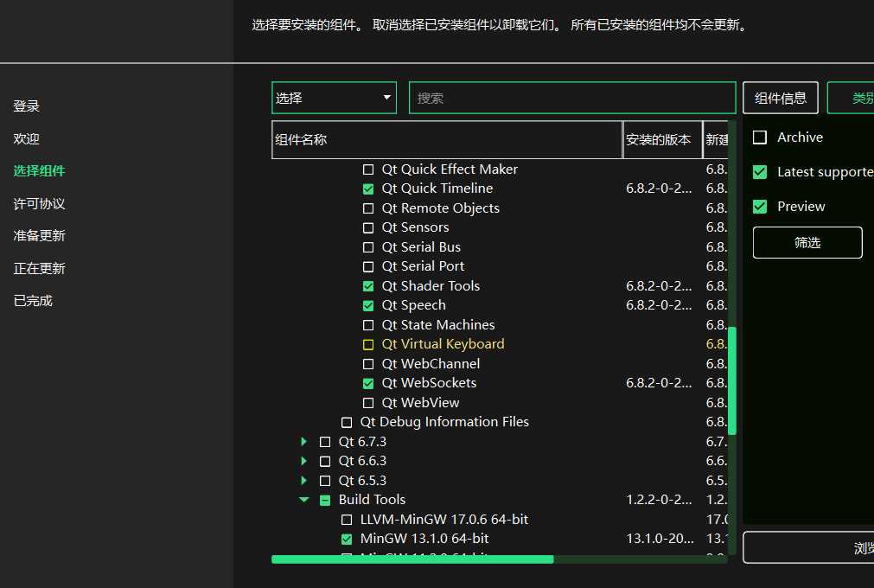This screenshot has height=588, width=874.
Task: Click the 搜索 search field
Action: tap(572, 98)
